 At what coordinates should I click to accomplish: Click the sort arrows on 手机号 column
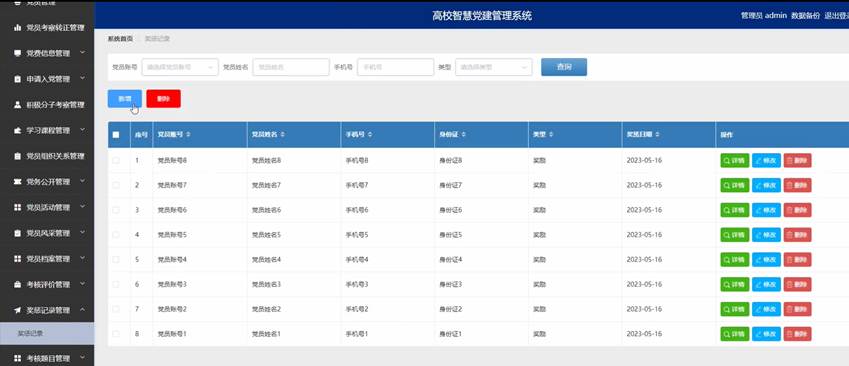click(x=370, y=134)
